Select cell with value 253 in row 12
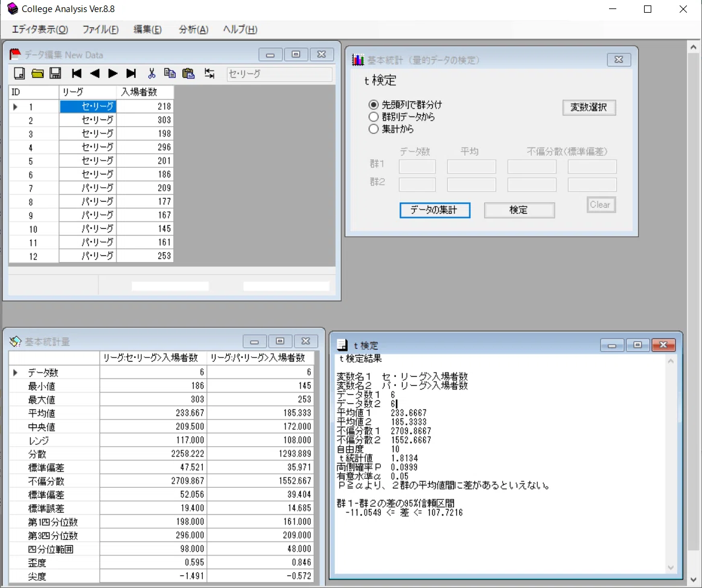 (145, 256)
